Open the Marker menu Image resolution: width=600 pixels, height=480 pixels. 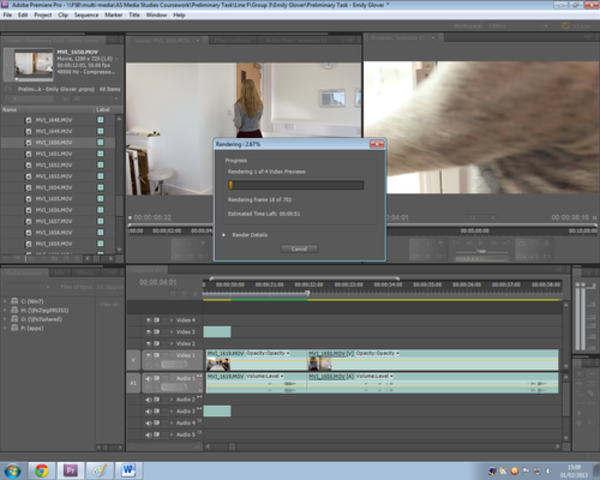point(114,15)
